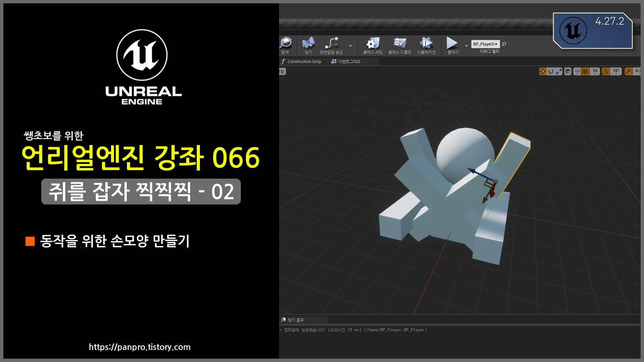
Task: Start 시뮬레이션 (Simulation) from the toolbar
Action: tap(426, 44)
